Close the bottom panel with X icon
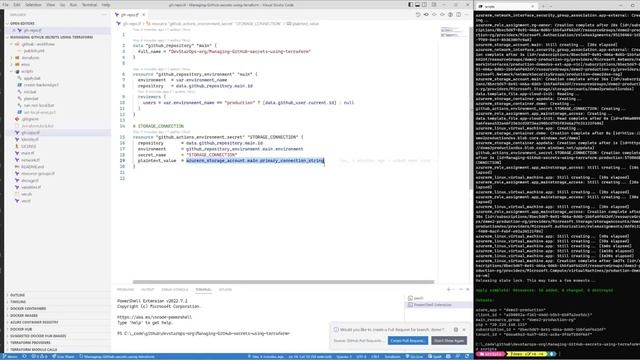This screenshot has height=360, width=640. 468,289
